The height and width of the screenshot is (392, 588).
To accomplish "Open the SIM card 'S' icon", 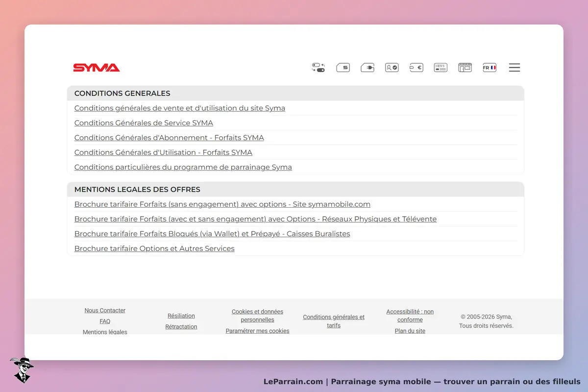I will click(343, 68).
